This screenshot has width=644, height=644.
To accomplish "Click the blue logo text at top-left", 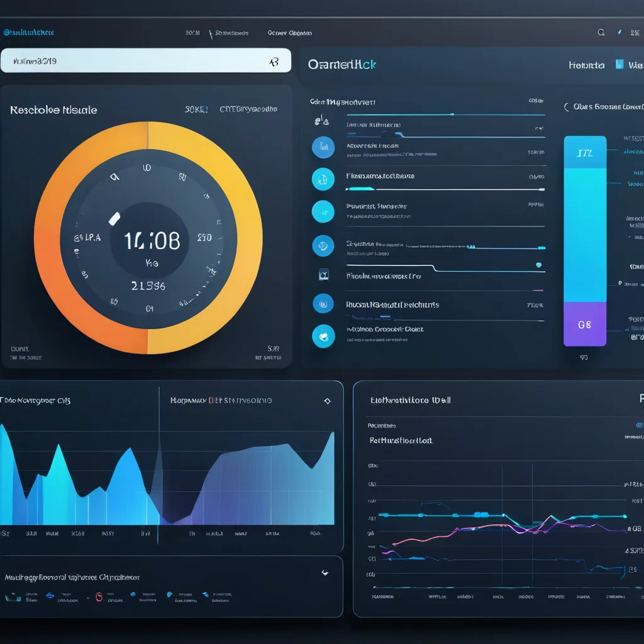I will coord(29,33).
